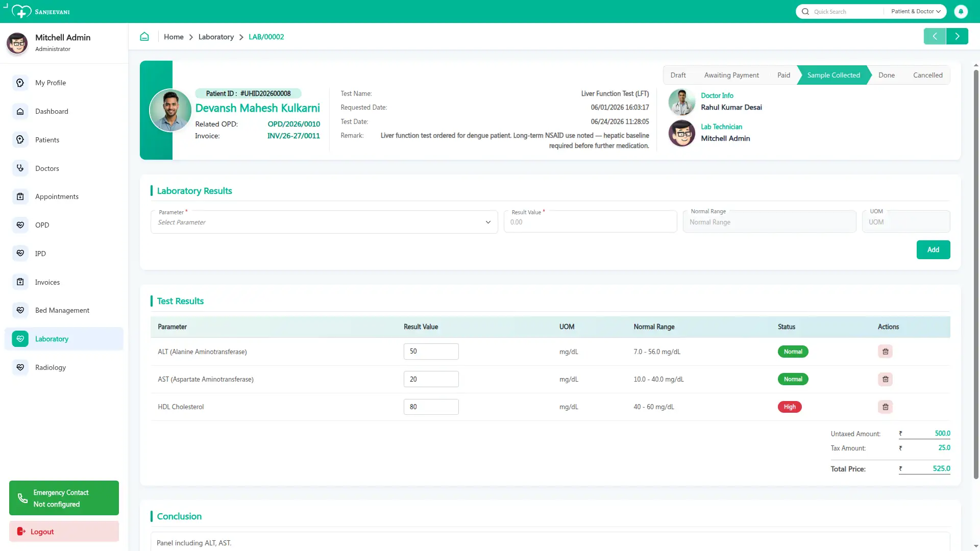Click the Radiology sidebar icon

(x=20, y=367)
